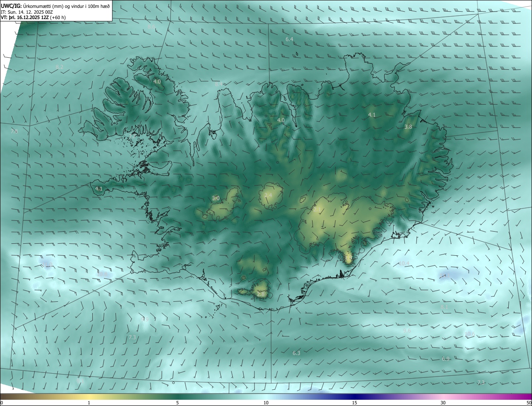Click the valid time 'VT: þri. 16.12.2025 12Z'
Screen dimensions: 532x406
coord(25,17)
